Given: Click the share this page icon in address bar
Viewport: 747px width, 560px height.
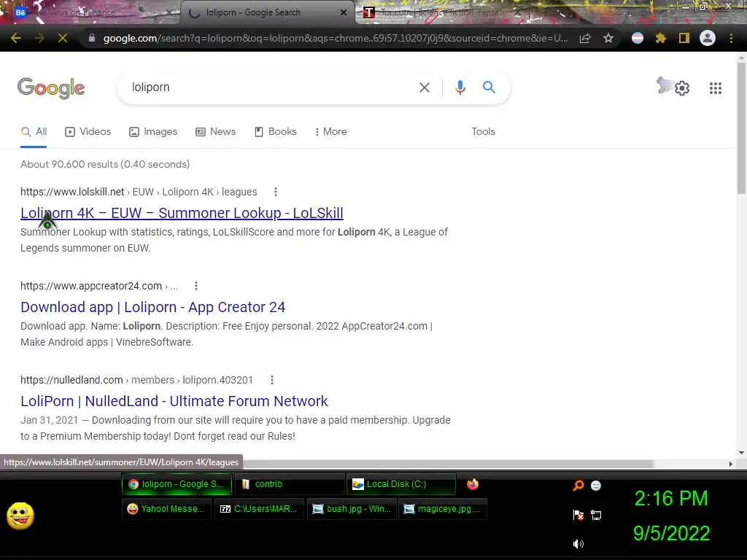Looking at the screenshot, I should (585, 38).
